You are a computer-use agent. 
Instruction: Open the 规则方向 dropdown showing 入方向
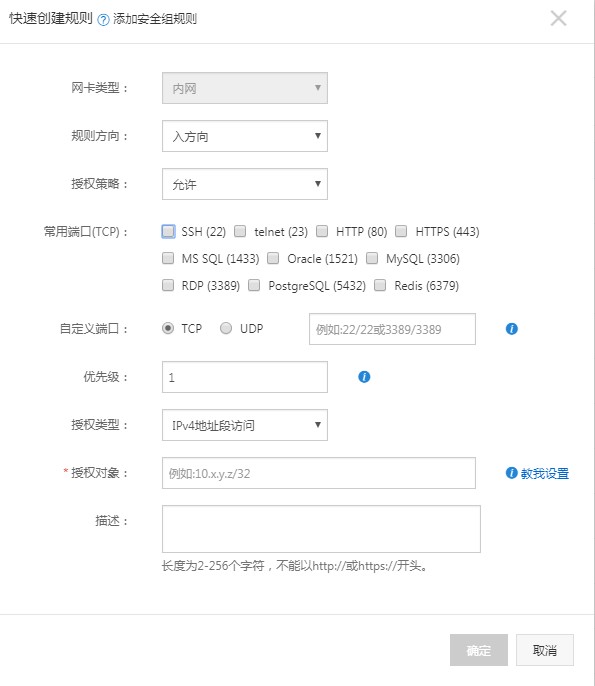click(245, 136)
